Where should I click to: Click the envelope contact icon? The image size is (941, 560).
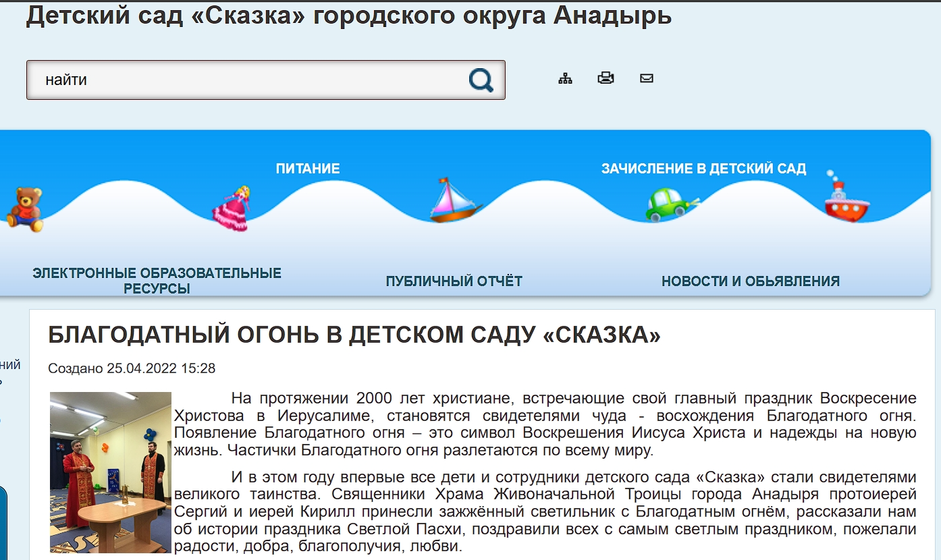click(x=647, y=78)
